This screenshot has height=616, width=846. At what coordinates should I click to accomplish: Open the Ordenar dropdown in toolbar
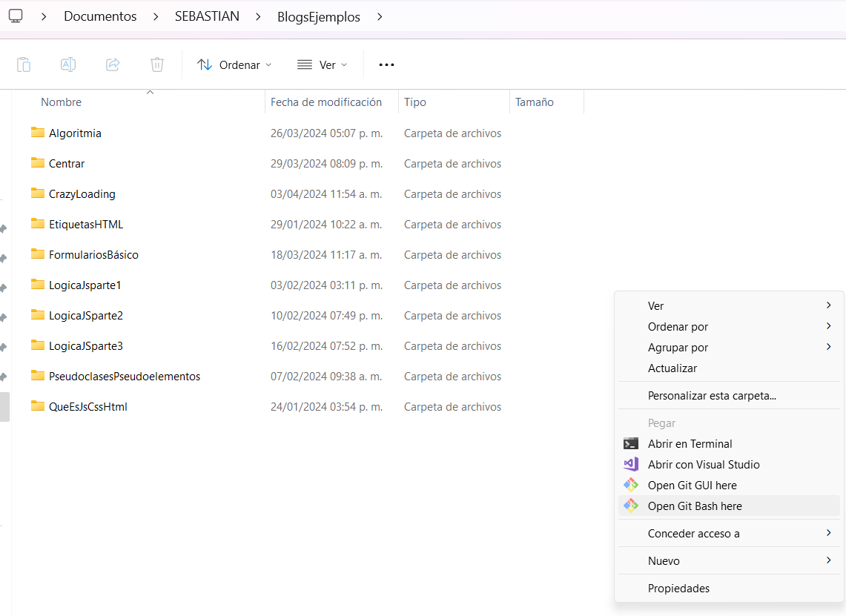coord(234,64)
